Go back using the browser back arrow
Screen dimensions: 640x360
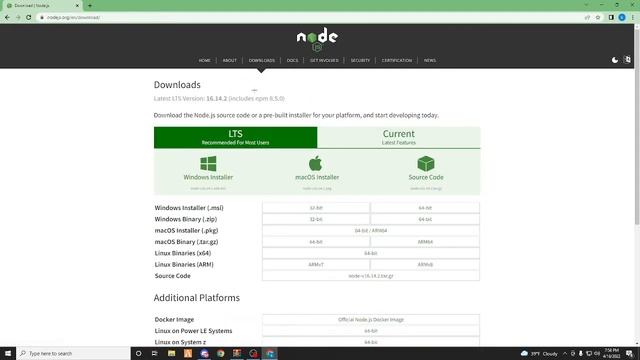7,18
